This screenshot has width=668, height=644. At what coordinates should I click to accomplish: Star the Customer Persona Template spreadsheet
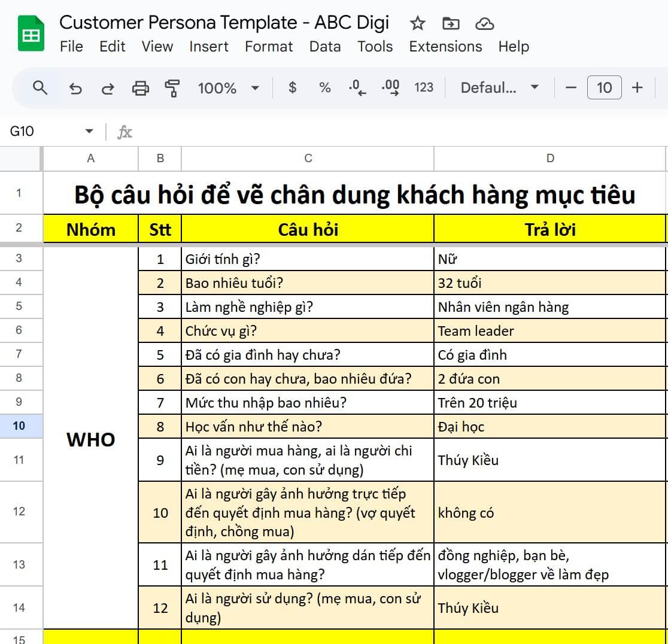click(x=417, y=23)
